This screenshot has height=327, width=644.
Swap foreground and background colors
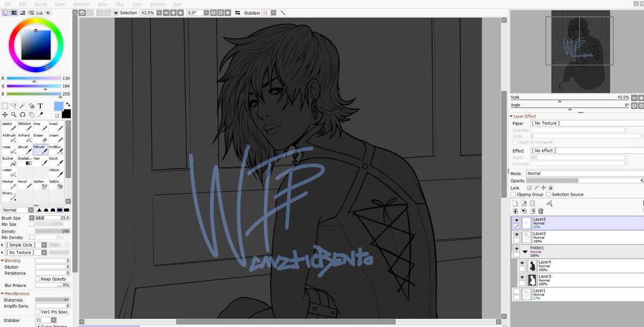point(68,105)
